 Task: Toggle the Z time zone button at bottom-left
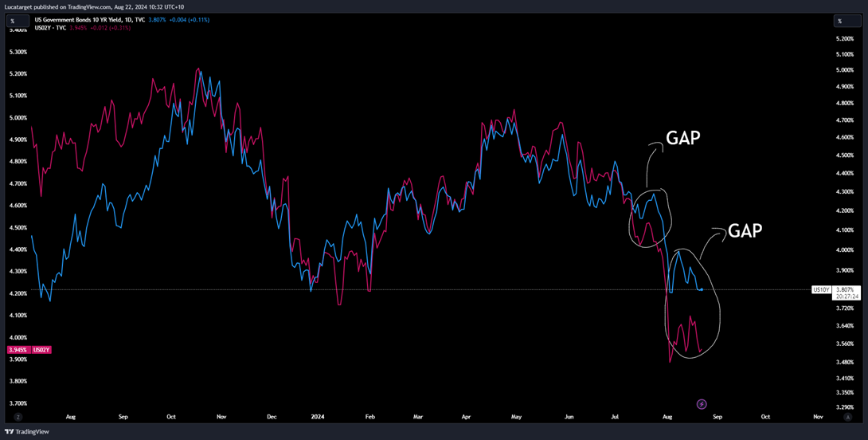coord(18,417)
